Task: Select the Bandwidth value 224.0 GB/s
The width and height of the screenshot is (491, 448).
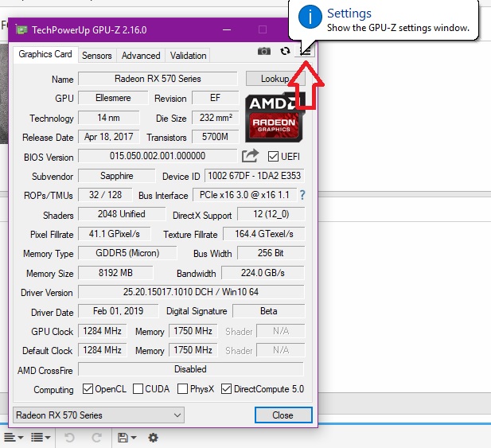Action: tap(263, 273)
